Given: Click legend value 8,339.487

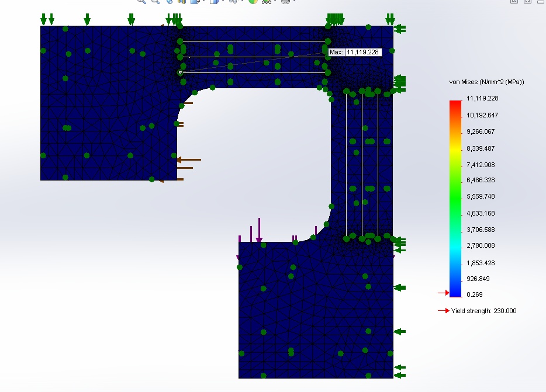Looking at the screenshot, I should [481, 148].
